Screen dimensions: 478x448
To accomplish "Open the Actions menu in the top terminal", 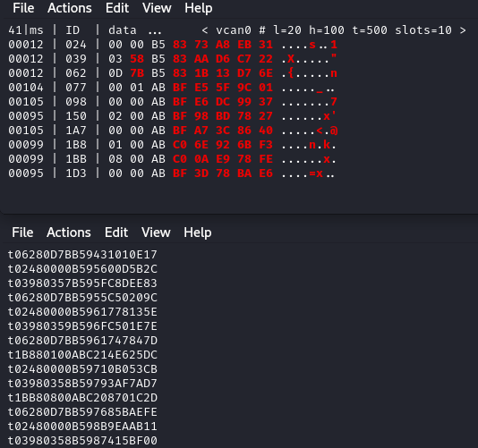I will click(70, 8).
